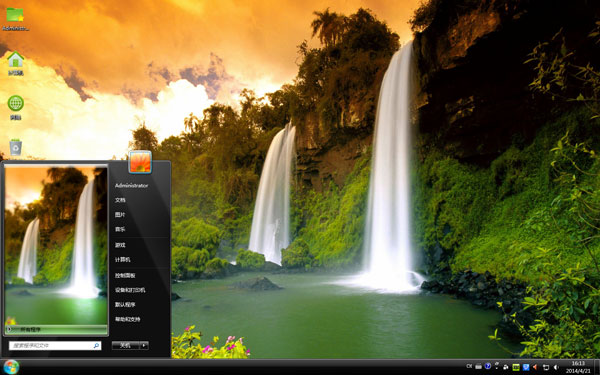Open 图片 (Pictures) in Start menu

[x=120, y=214]
